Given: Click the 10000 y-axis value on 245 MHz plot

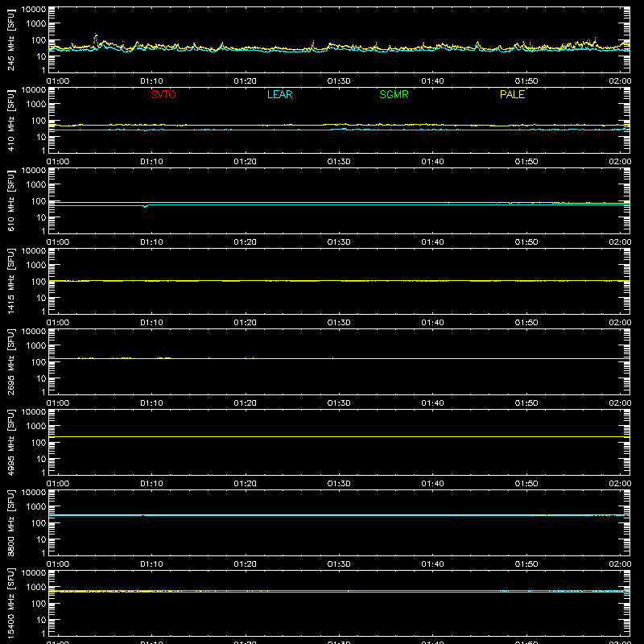Looking at the screenshot, I should pos(34,10).
